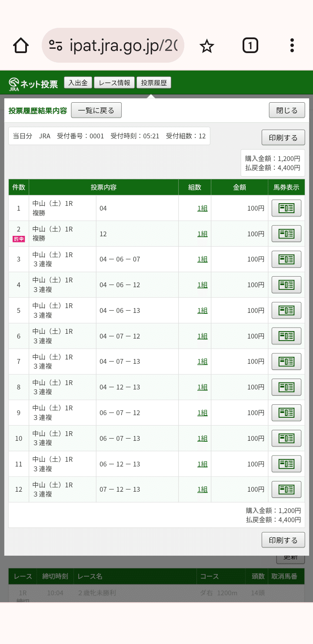Screen dimensions: 313x644
Task: Open the tab switcher
Action: [250, 45]
